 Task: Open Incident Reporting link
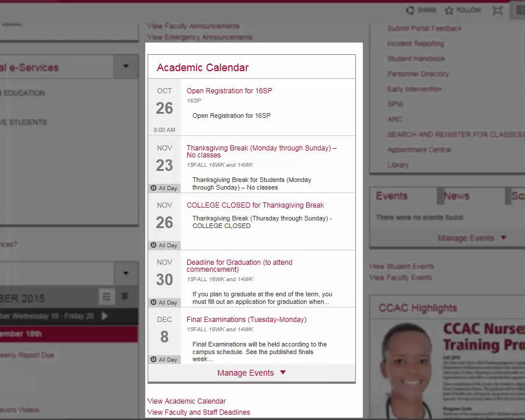(x=415, y=43)
